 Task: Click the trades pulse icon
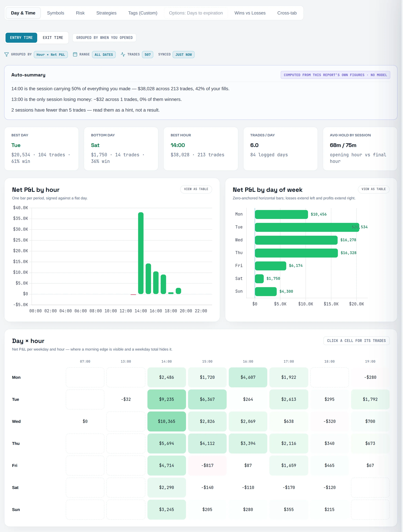pos(123,55)
